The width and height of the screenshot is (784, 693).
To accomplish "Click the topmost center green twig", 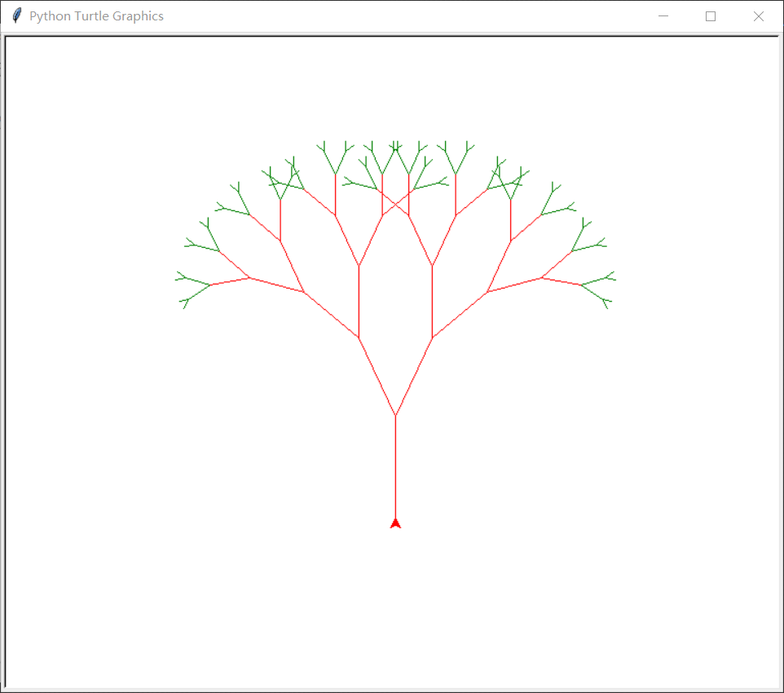I will [x=395, y=146].
